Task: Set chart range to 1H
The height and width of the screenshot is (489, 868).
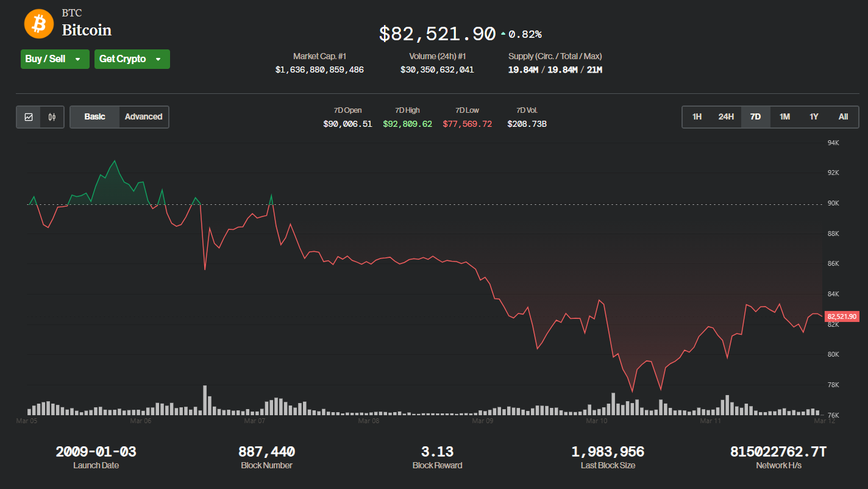Action: click(x=697, y=117)
